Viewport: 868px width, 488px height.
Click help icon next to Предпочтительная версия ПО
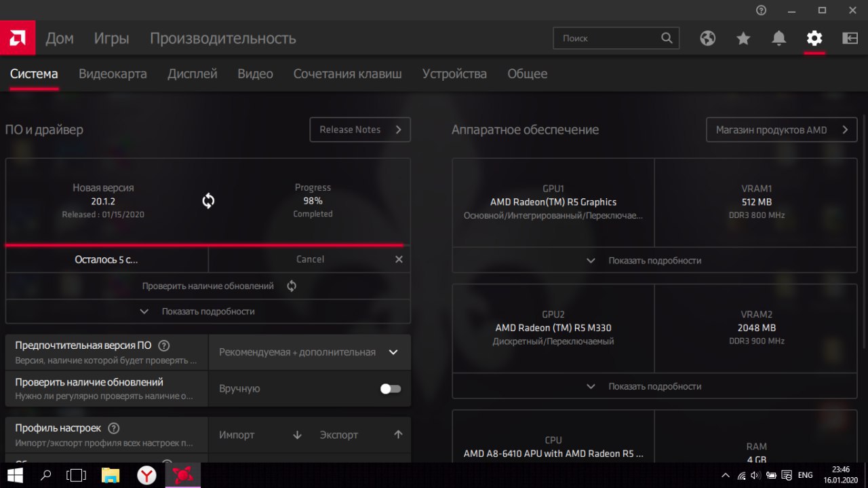(163, 345)
